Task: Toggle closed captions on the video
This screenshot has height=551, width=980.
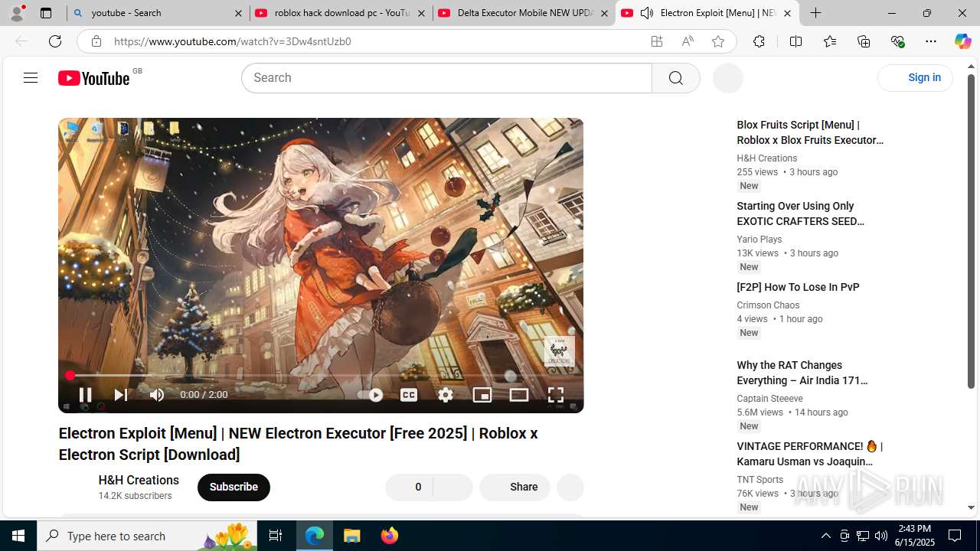Action: click(x=409, y=395)
